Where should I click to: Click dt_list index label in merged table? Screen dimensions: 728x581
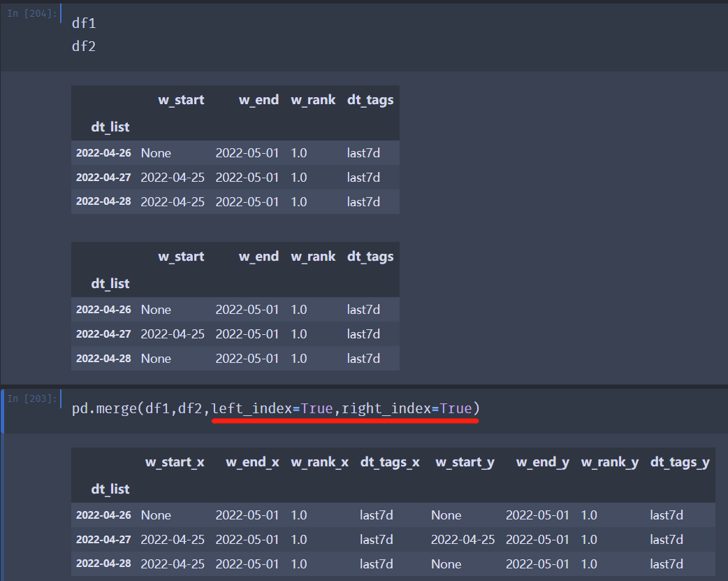(110, 489)
